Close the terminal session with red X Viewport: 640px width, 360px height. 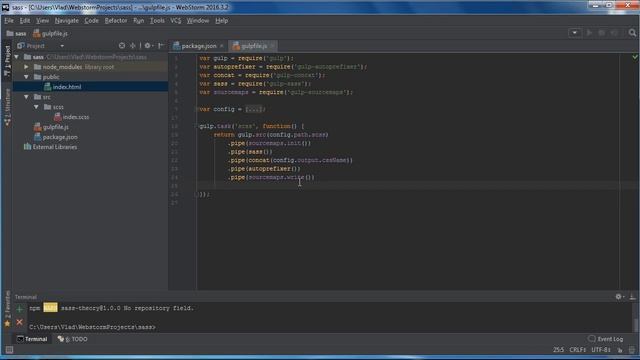[19, 322]
